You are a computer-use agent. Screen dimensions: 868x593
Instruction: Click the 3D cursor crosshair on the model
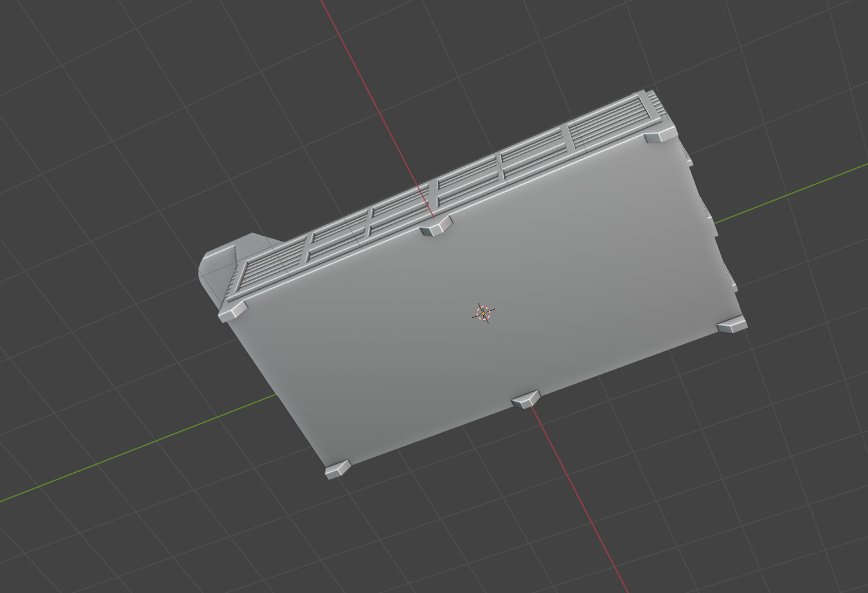(x=483, y=313)
